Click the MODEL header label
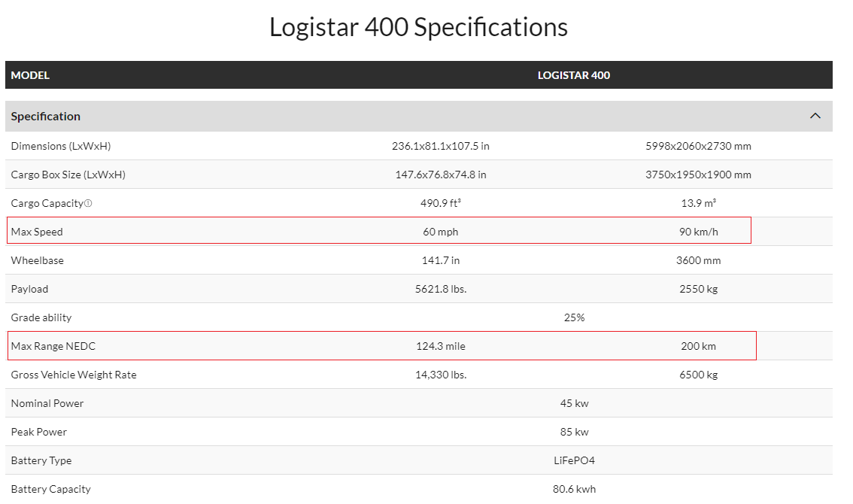Image resolution: width=853 pixels, height=504 pixels. click(x=30, y=75)
